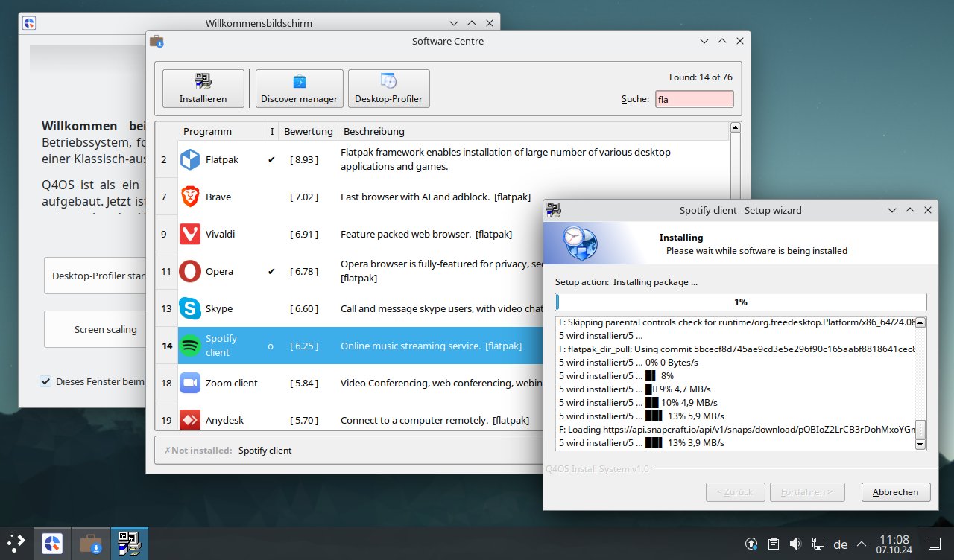Select the Zoom client icon
The height and width of the screenshot is (560, 954).
191,383
